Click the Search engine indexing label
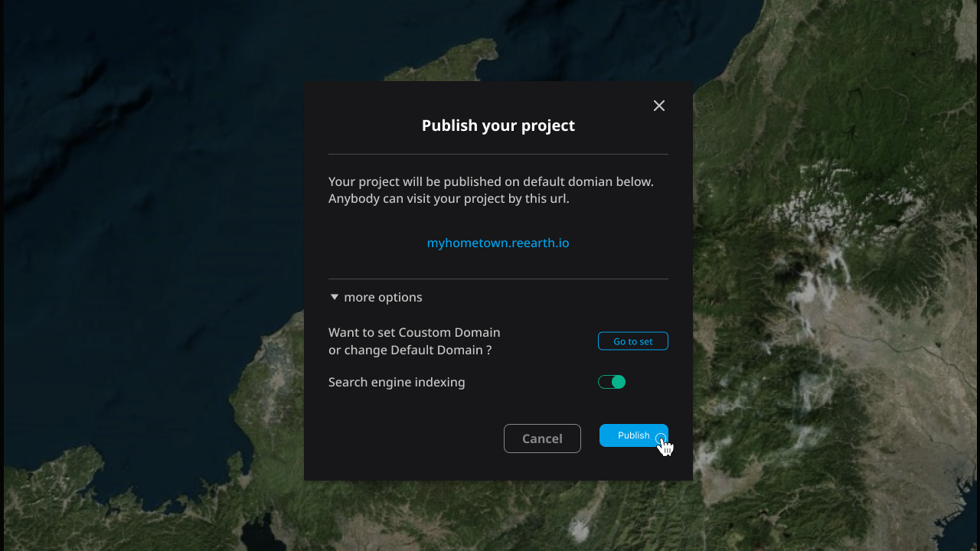 397,382
